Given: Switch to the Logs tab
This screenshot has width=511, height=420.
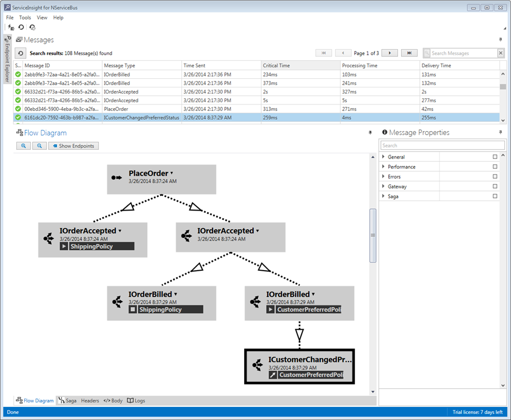Looking at the screenshot, I should tap(136, 400).
